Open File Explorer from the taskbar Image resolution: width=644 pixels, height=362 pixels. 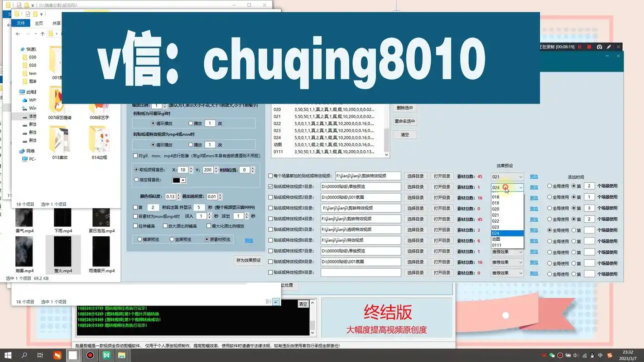coord(122,355)
